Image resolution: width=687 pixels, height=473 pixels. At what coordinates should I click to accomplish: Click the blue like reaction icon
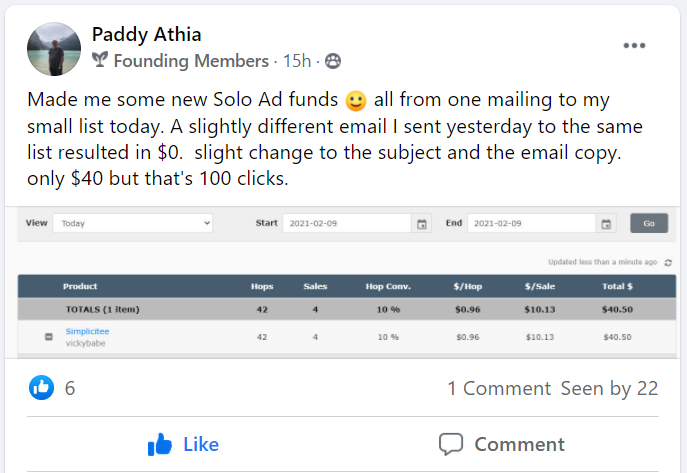click(x=41, y=388)
